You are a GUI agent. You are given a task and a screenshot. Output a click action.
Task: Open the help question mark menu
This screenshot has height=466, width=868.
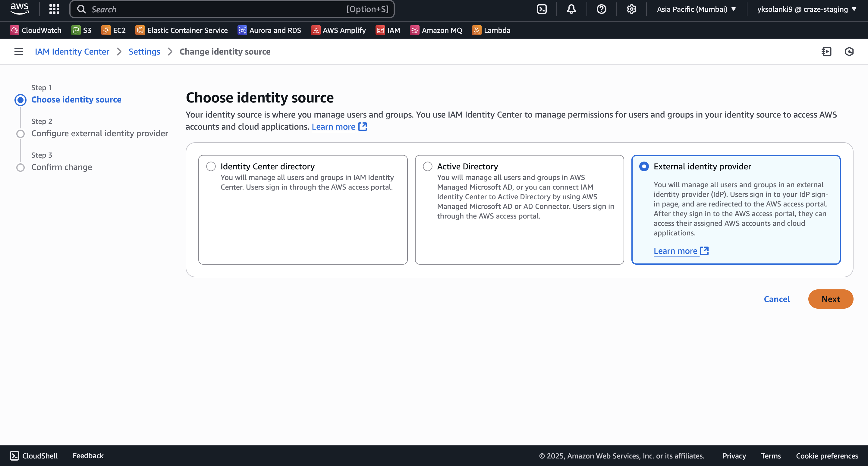[601, 9]
